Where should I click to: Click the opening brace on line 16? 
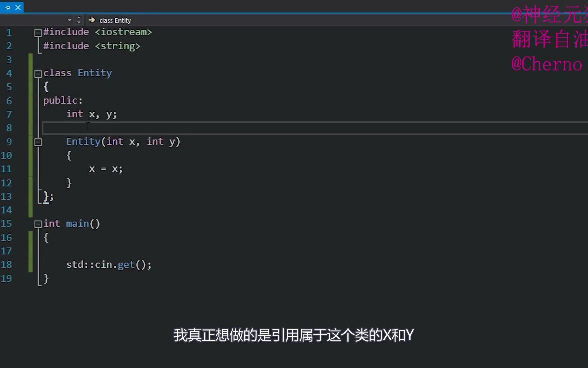click(46, 237)
